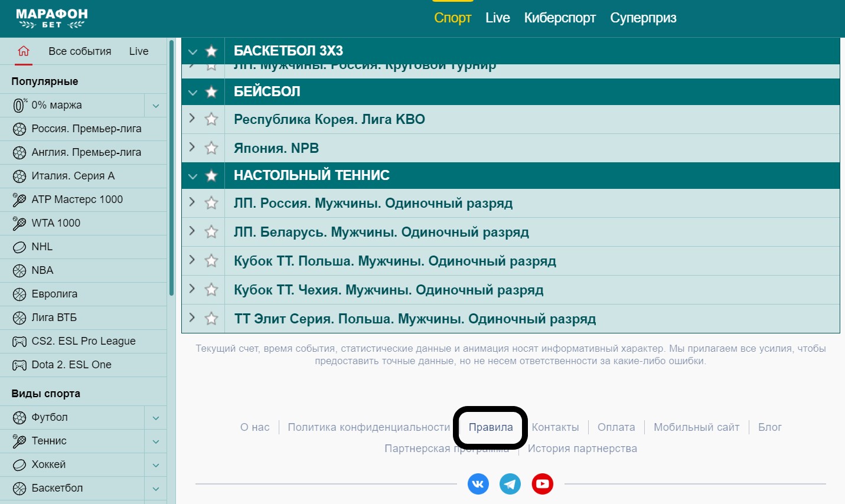Open the VK social icon
This screenshot has height=504, width=845.
click(478, 483)
